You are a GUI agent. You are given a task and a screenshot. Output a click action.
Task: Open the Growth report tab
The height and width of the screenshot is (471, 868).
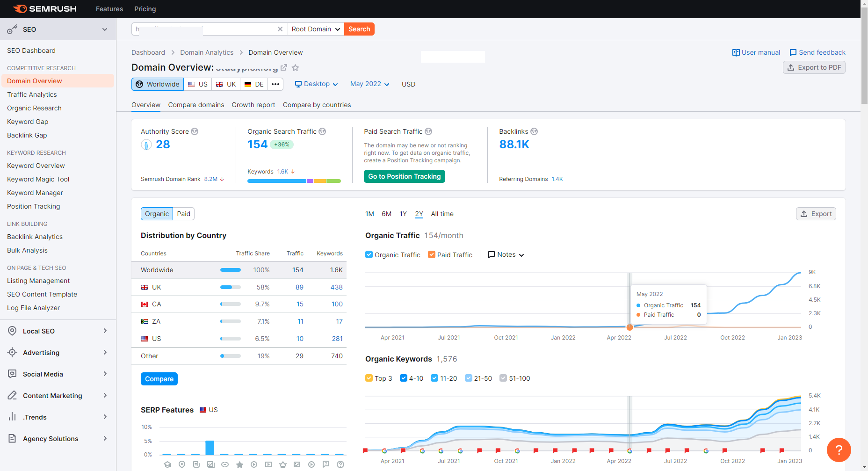click(x=253, y=105)
